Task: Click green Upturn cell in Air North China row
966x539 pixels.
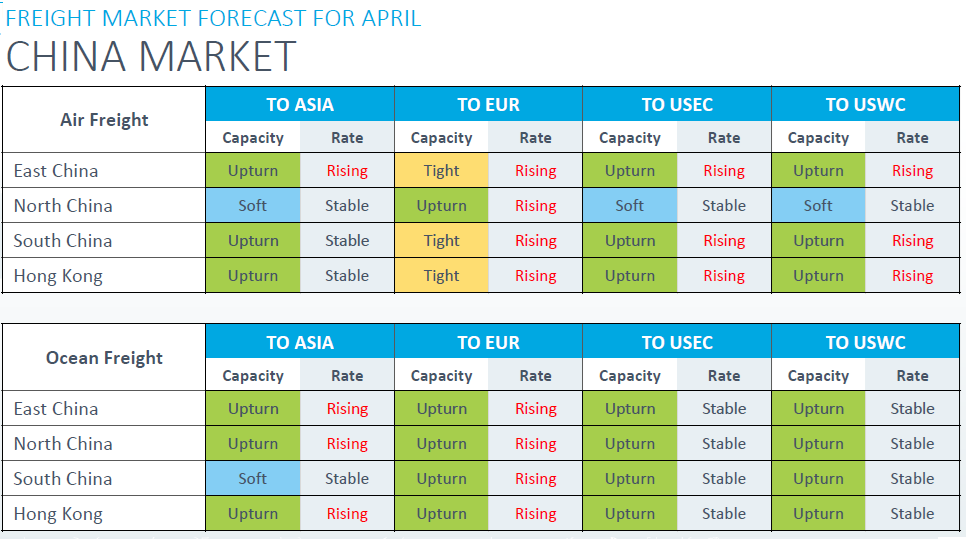Action: [441, 206]
